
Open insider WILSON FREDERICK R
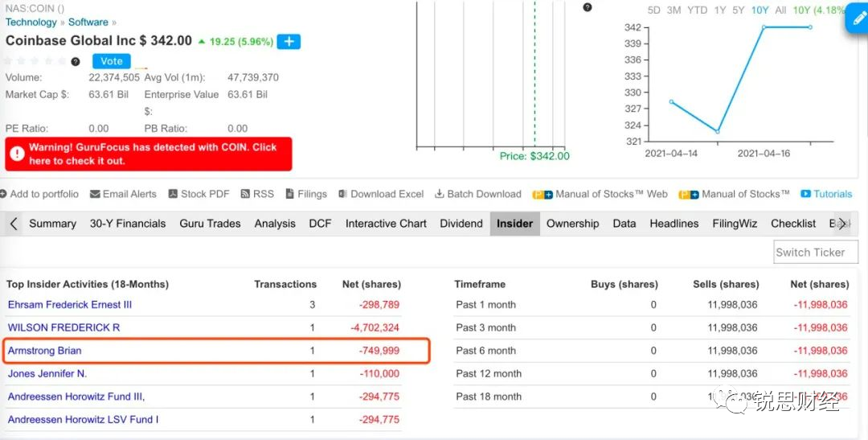point(63,327)
